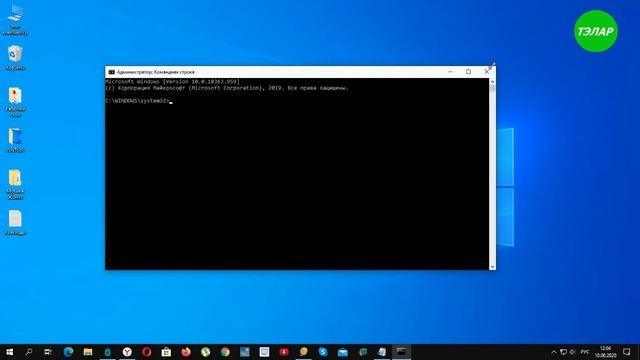Screen dimensions: 640x360
Task: Open the Recycle Bin desktop icon
Action: point(15,58)
